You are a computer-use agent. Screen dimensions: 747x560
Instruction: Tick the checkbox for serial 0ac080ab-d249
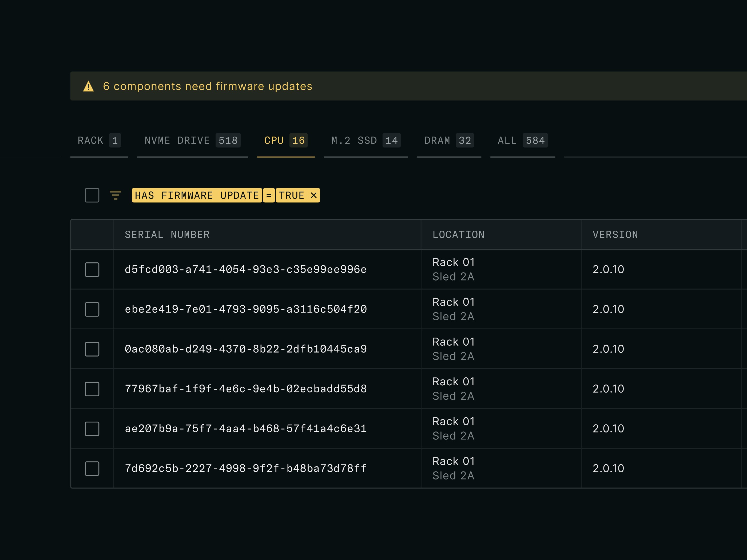(x=92, y=349)
